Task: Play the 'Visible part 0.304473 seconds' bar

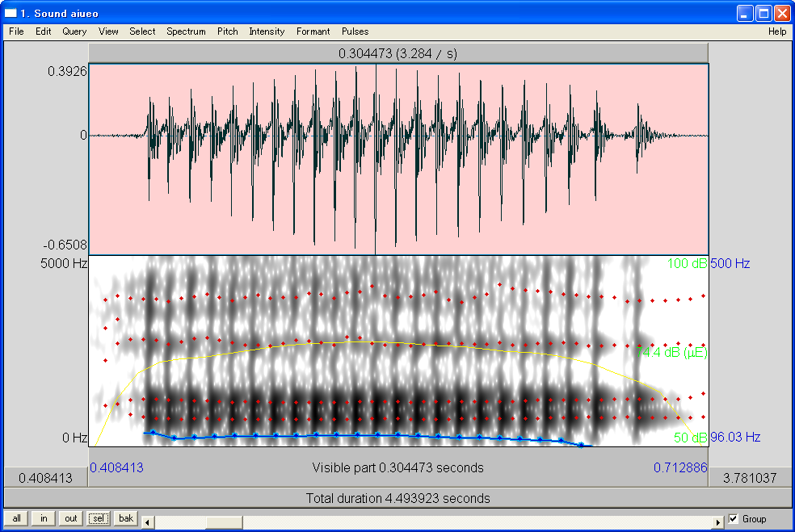Action: pos(398,467)
